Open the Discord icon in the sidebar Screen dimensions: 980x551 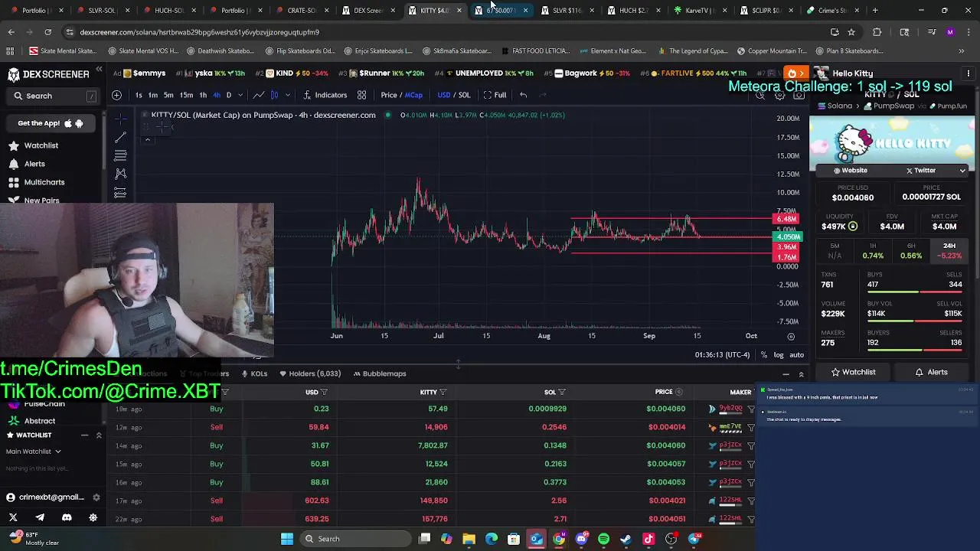(x=67, y=517)
